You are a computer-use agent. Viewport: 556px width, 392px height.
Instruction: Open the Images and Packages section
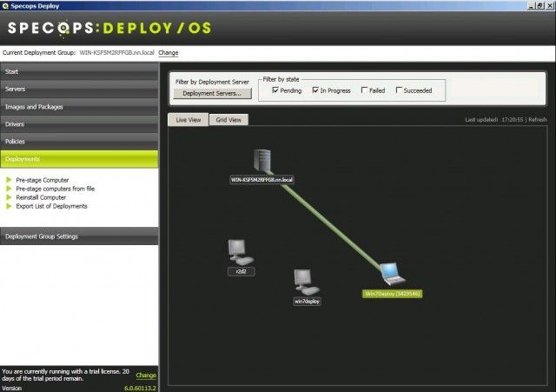[x=79, y=107]
